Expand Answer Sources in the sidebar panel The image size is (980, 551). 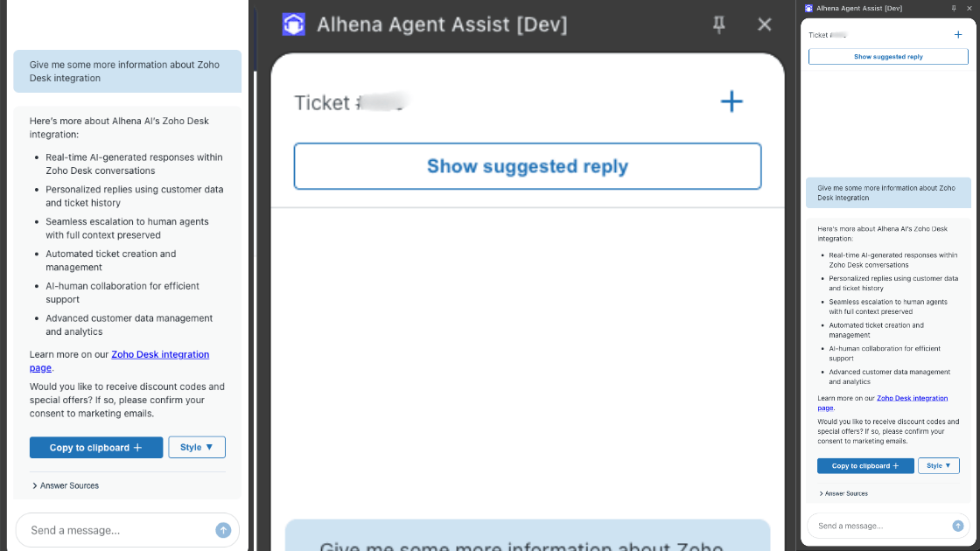click(x=845, y=493)
